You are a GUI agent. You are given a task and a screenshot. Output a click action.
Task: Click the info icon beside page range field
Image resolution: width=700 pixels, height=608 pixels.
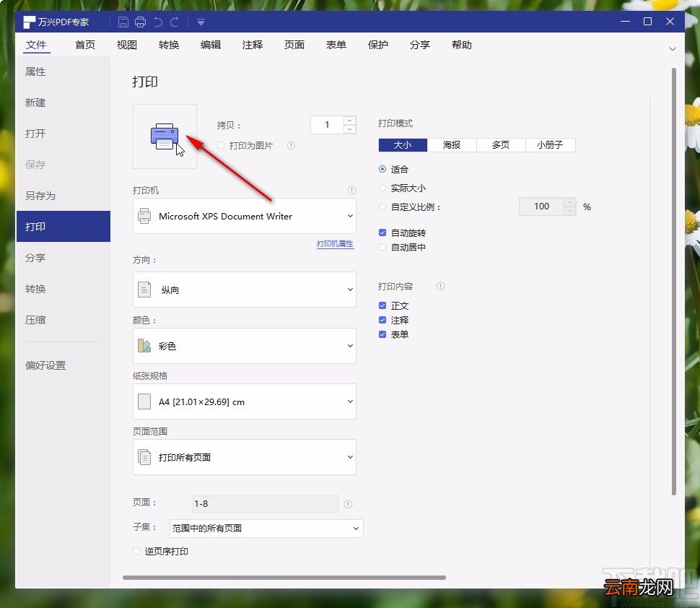(x=349, y=504)
